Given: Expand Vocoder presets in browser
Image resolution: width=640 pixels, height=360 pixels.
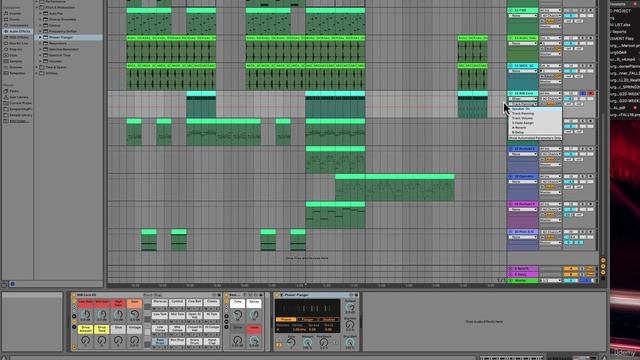Looking at the screenshot, I should (40, 61).
